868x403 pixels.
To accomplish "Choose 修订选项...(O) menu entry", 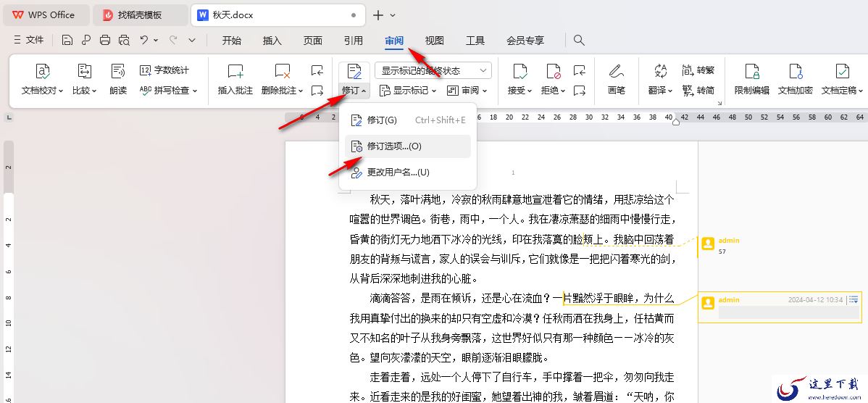I will tap(408, 146).
